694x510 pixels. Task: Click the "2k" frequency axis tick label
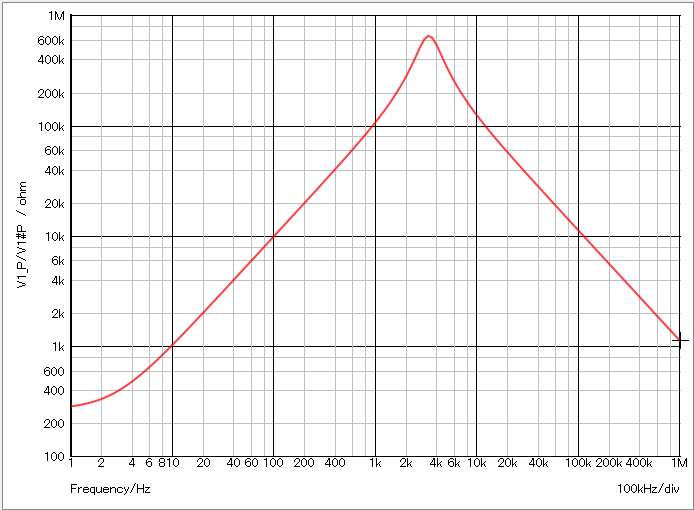pyautogui.click(x=406, y=463)
